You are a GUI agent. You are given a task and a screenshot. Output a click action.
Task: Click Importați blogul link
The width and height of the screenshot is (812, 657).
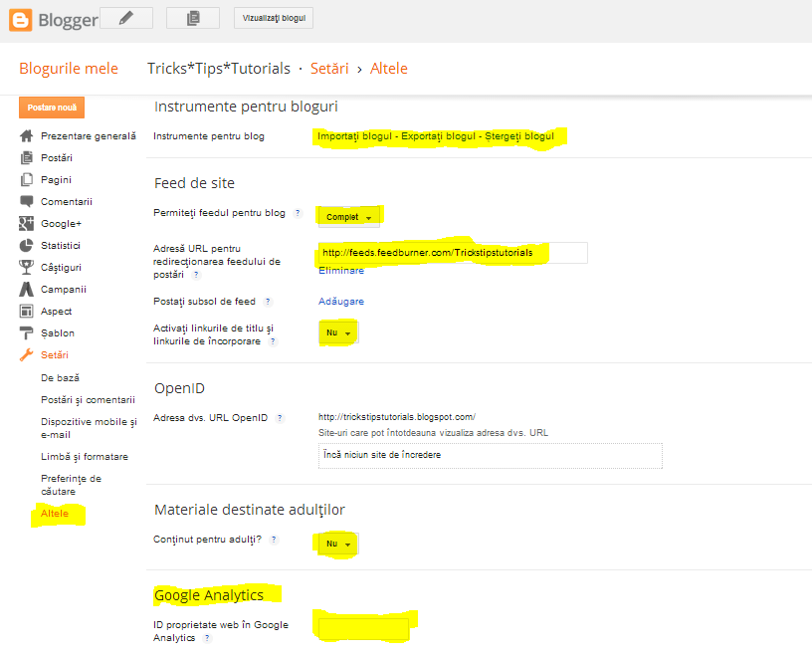coord(354,135)
